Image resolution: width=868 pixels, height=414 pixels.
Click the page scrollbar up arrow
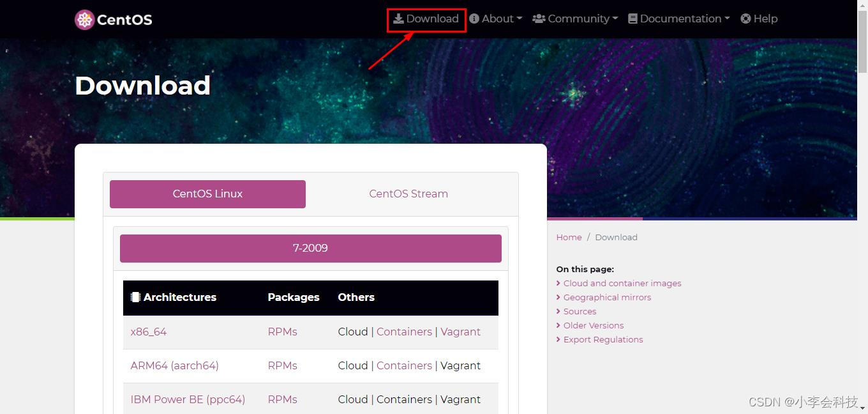pyautogui.click(x=862, y=5)
